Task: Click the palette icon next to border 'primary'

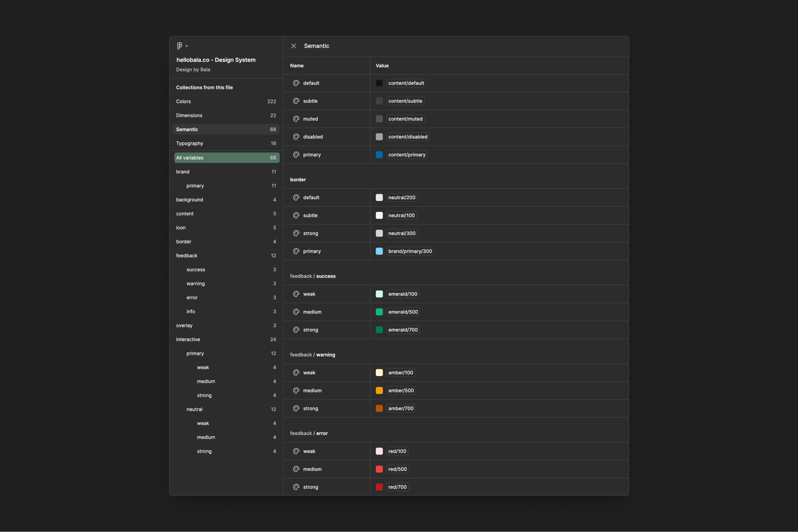Action: tap(296, 251)
